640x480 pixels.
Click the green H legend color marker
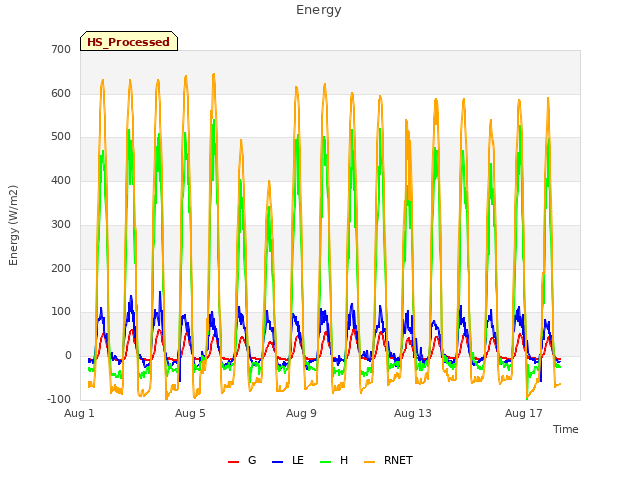pyautogui.click(x=326, y=462)
